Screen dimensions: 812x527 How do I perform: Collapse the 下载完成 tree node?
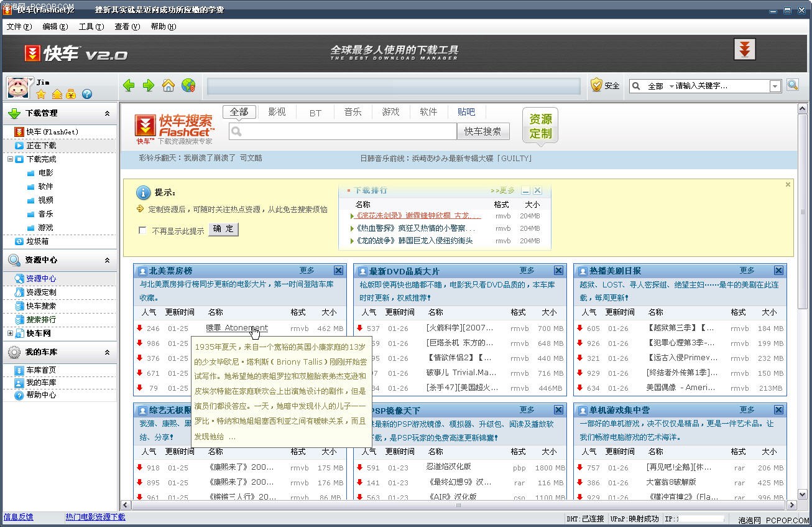(10, 159)
